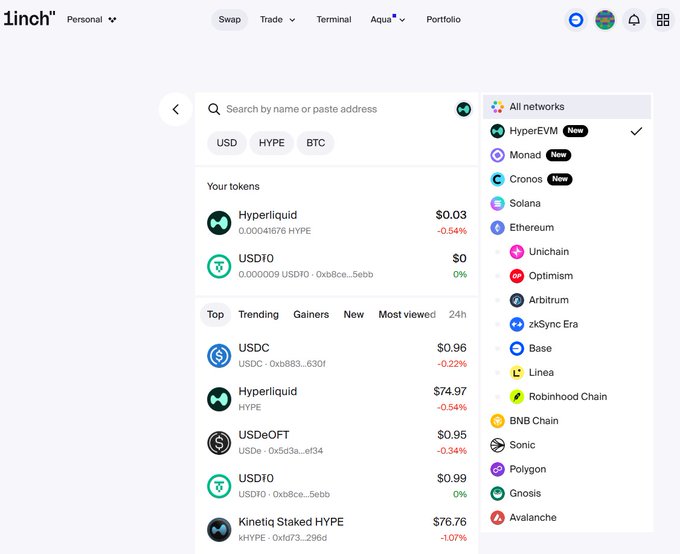Screen dimensions: 680x554
Task: Click the USDeOFT coin icon
Action: 219,443
